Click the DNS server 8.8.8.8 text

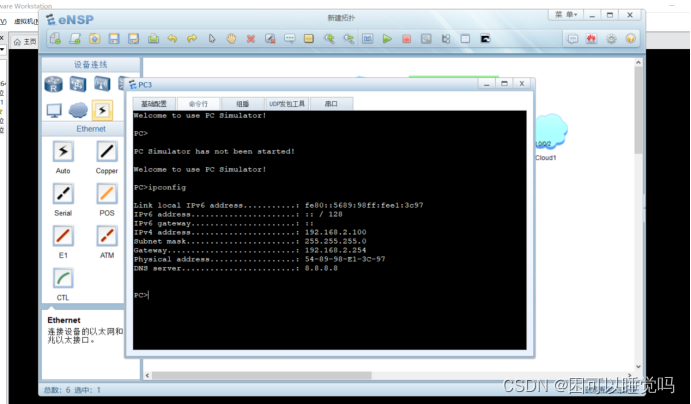pos(321,268)
